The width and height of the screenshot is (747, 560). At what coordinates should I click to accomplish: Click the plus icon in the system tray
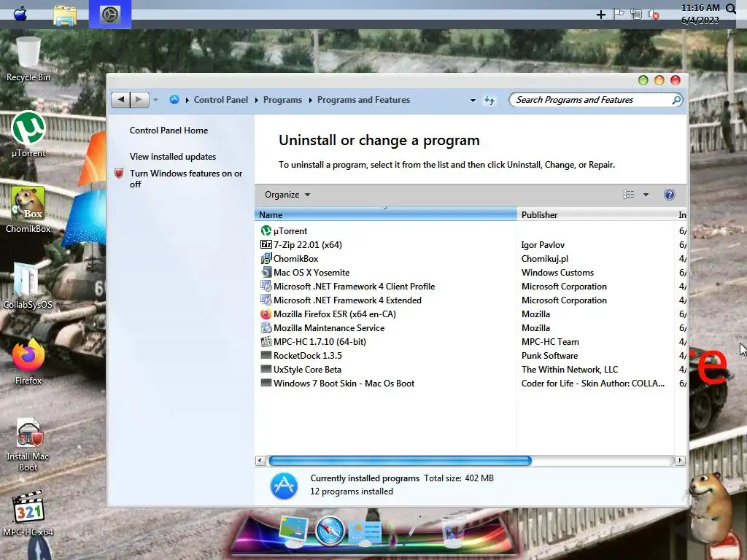point(601,15)
